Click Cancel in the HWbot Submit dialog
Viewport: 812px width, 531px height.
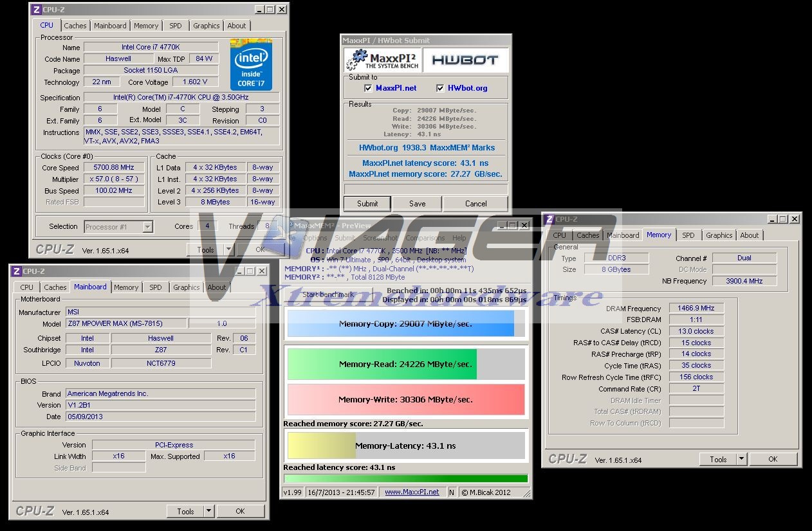click(x=475, y=204)
